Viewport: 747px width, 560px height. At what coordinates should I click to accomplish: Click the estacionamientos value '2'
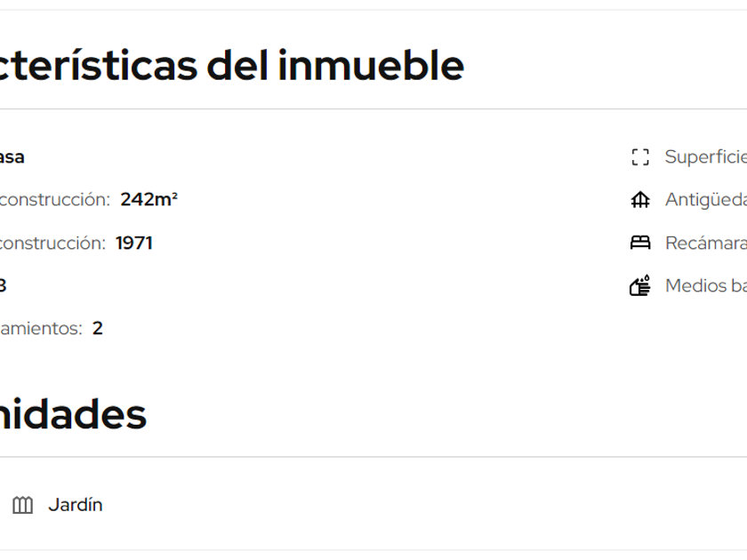pyautogui.click(x=98, y=328)
